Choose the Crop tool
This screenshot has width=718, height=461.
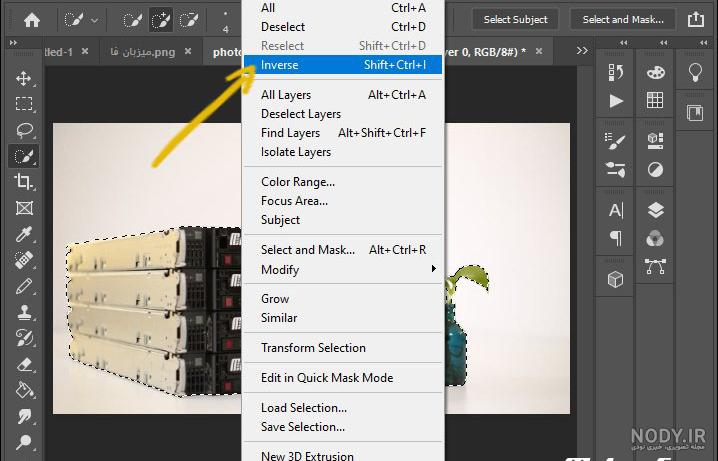[24, 182]
